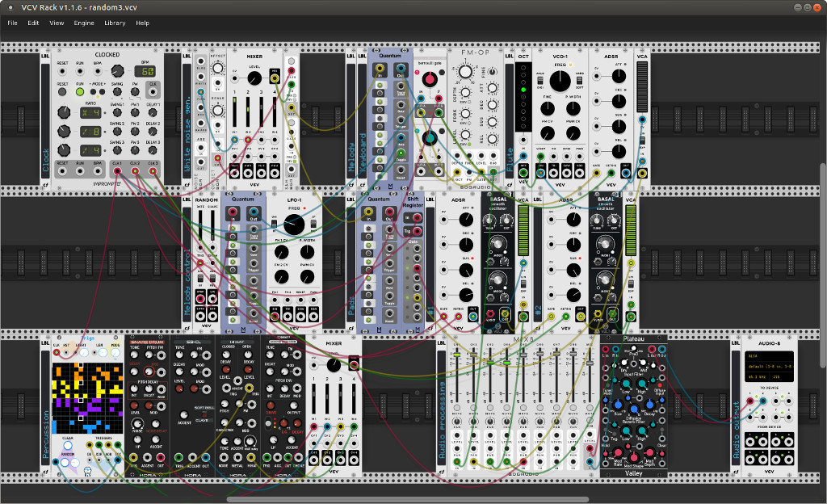The height and width of the screenshot is (504, 827).
Task: Click IN2 jack on the top-row Mixer
Action: point(247,141)
